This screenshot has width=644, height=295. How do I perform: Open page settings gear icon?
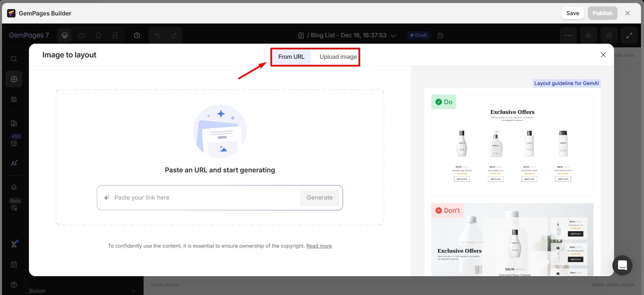(609, 35)
